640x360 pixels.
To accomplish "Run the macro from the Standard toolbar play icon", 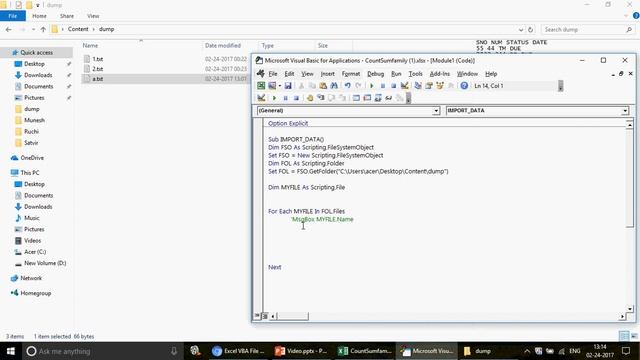I will click(371, 86).
